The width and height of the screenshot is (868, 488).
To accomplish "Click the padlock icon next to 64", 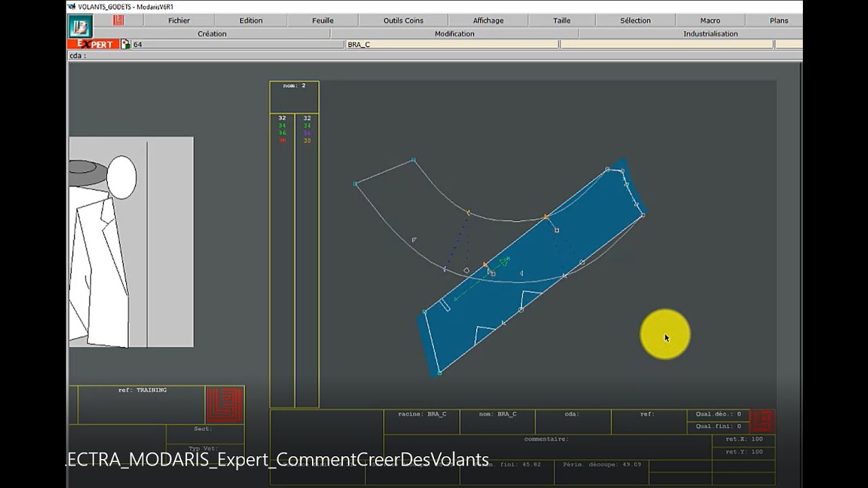I will 125,44.
